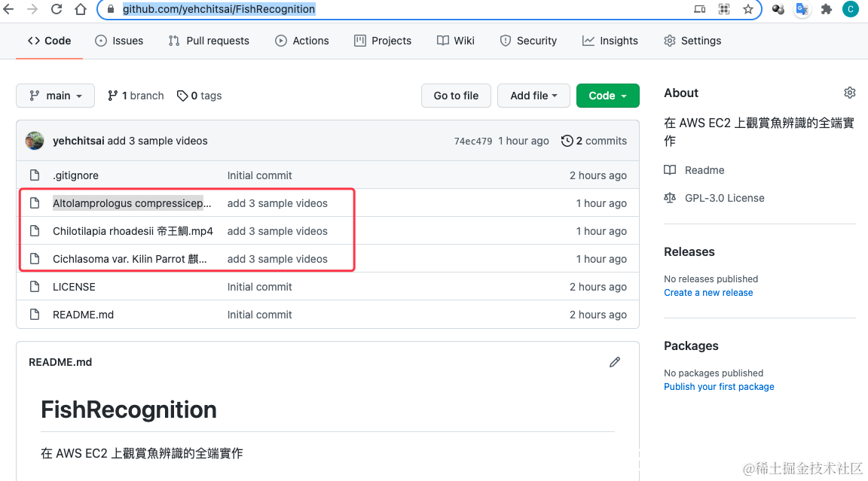Image resolution: width=868 pixels, height=481 pixels.
Task: Click 'add 3 sample videos' in Chilotilapia row
Action: tap(277, 231)
